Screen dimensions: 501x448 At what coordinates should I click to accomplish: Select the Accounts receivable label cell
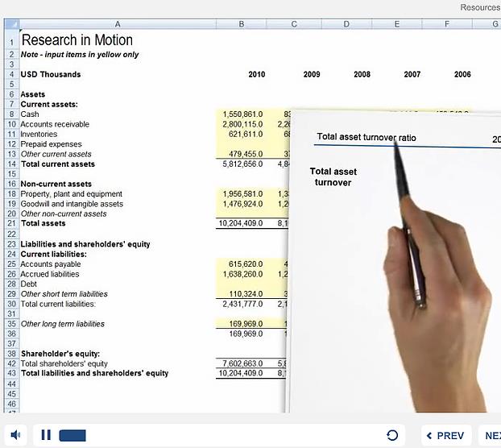point(55,124)
